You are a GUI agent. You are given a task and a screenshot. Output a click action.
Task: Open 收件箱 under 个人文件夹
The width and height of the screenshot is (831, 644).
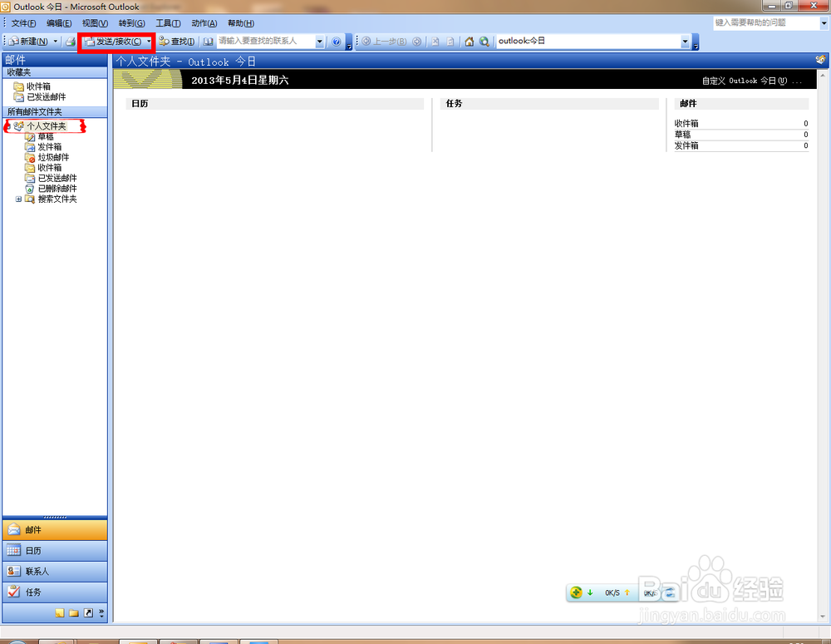click(x=49, y=168)
